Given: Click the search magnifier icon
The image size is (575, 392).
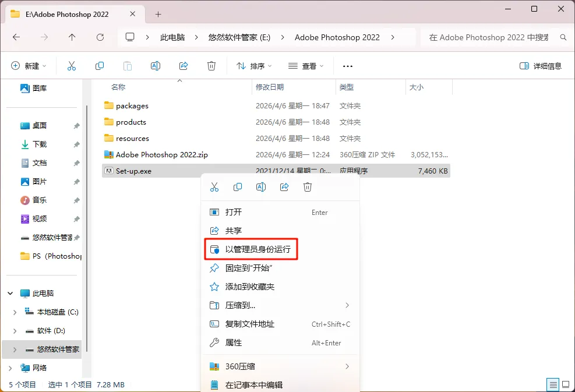Looking at the screenshot, I should point(563,37).
